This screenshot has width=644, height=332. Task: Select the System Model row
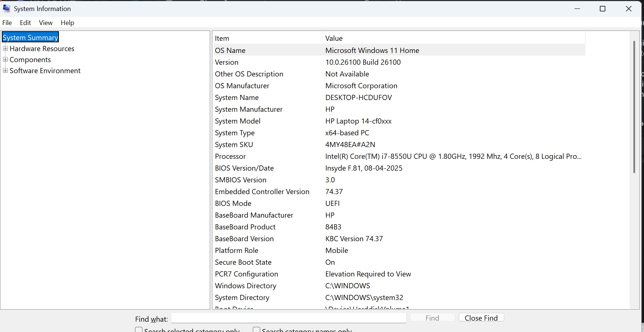click(x=399, y=121)
